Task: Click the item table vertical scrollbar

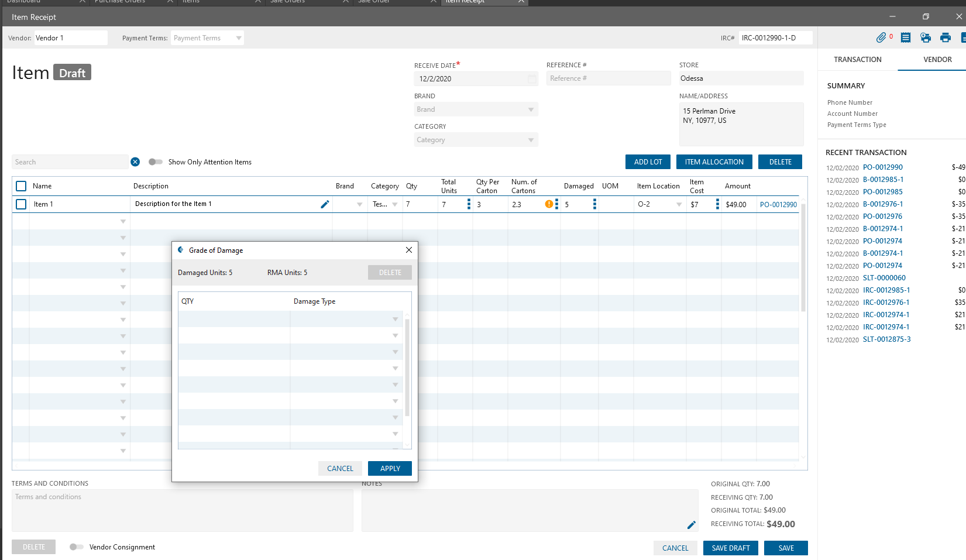Action: pyautogui.click(x=803, y=257)
